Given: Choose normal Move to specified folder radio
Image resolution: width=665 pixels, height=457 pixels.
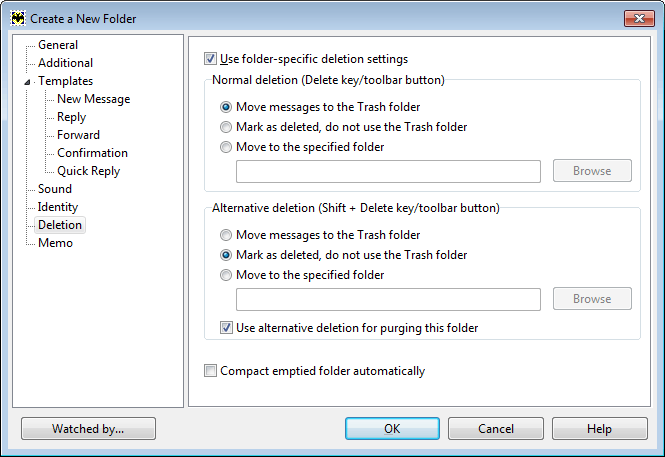Looking at the screenshot, I should (x=226, y=147).
